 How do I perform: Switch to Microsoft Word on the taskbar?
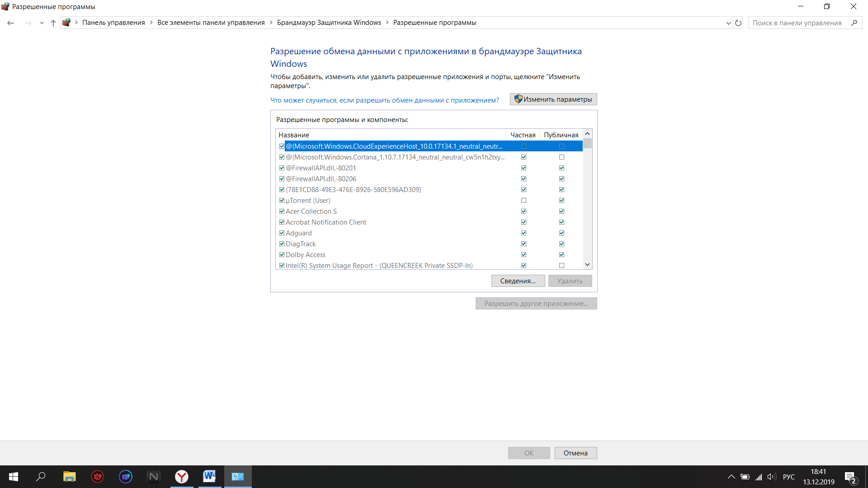click(209, 477)
